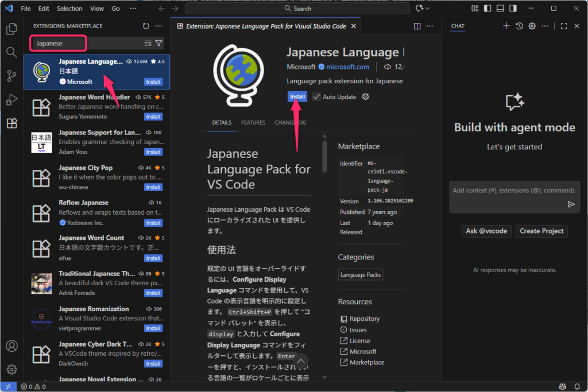Expand Extensions view more actions menu
This screenshot has width=588, height=392.
[x=159, y=26]
